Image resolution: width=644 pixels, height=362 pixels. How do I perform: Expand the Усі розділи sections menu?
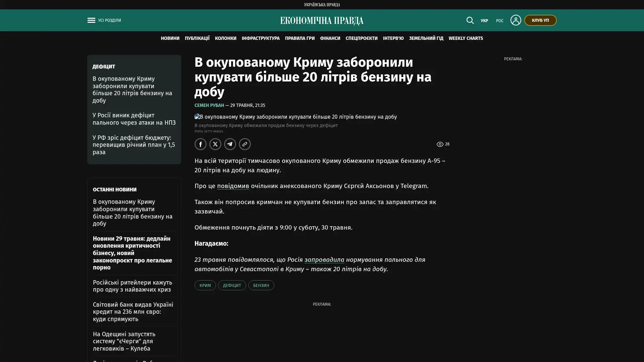(109, 20)
